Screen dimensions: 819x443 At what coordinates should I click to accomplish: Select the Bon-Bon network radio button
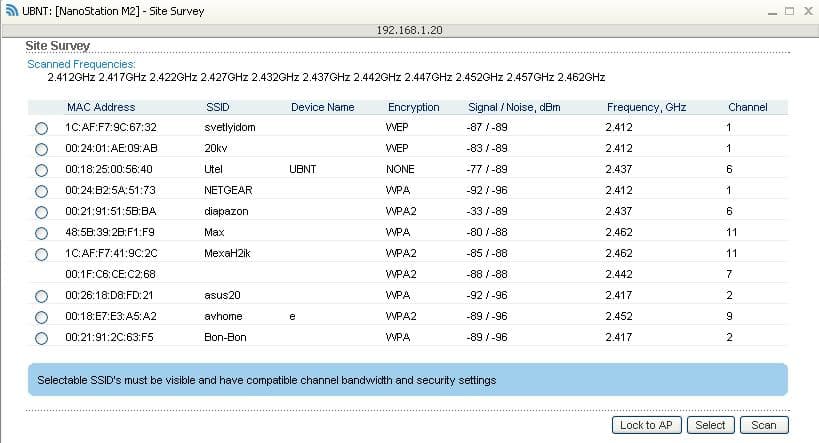click(x=41, y=338)
